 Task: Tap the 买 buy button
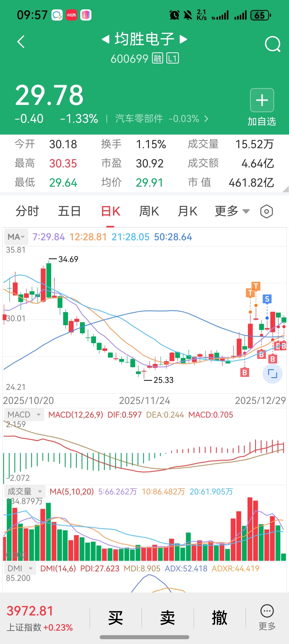(115, 618)
